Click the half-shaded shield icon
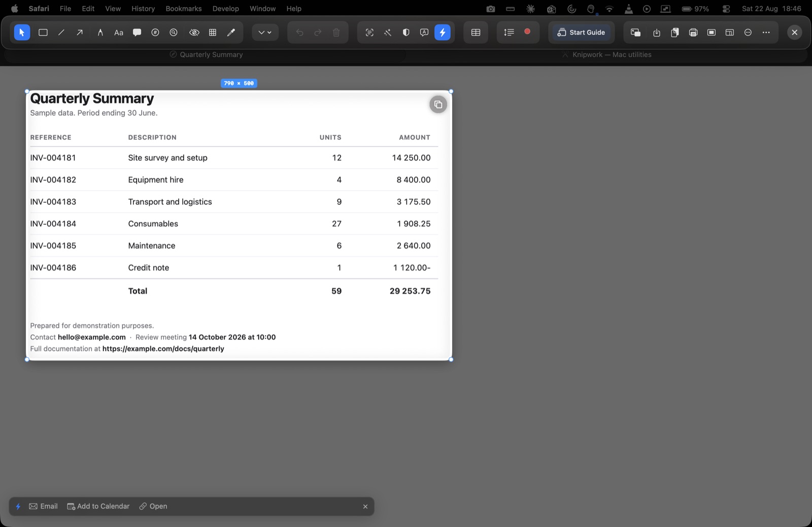Viewport: 812px width, 527px height. [x=406, y=32]
